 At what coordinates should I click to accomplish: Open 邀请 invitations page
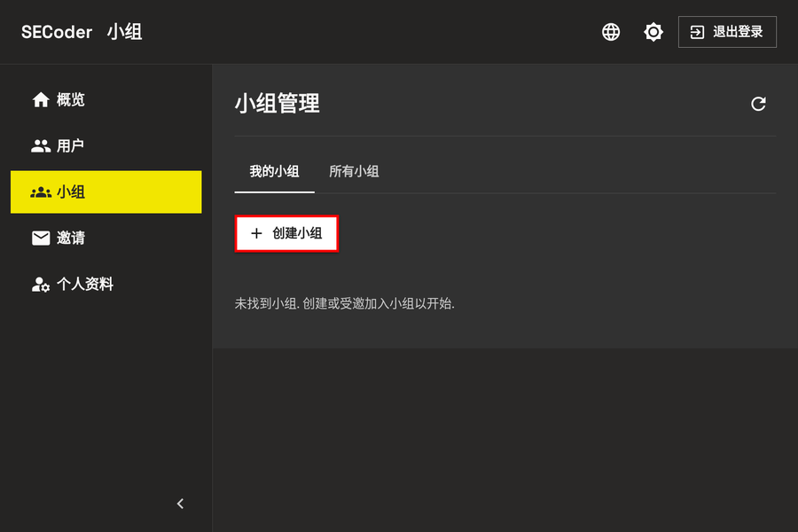106,238
